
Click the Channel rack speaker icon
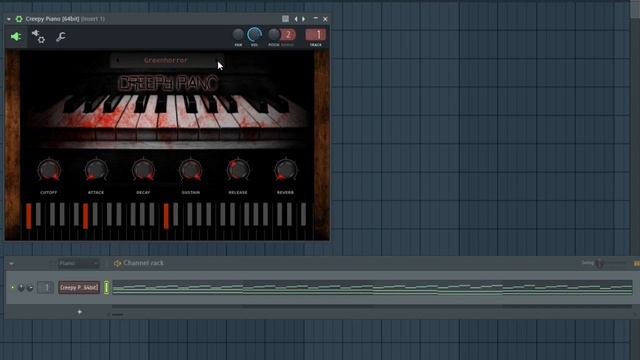[117, 264]
